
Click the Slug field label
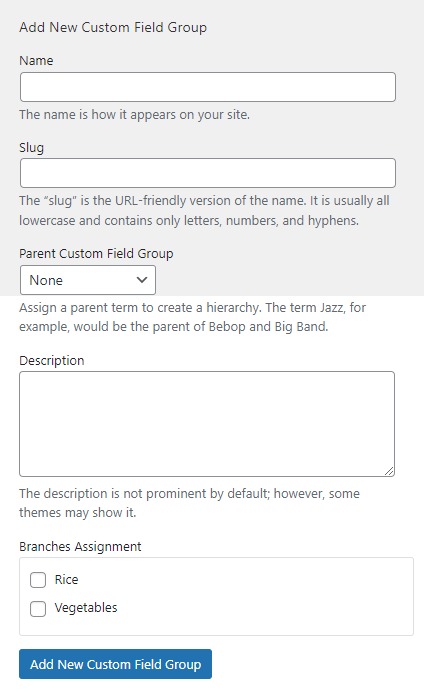click(x=31, y=147)
